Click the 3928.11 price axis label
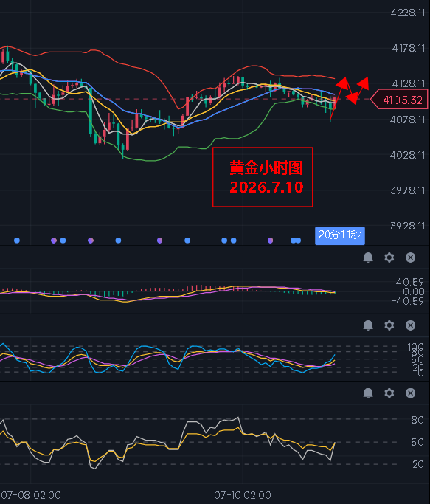This screenshot has height=504, width=430. point(408,226)
